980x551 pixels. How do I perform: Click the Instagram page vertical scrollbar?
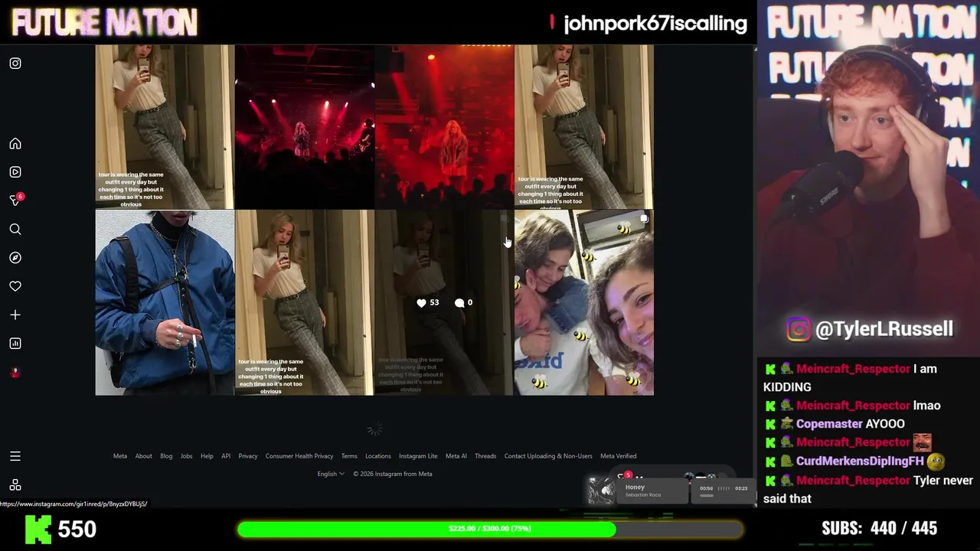755,275
